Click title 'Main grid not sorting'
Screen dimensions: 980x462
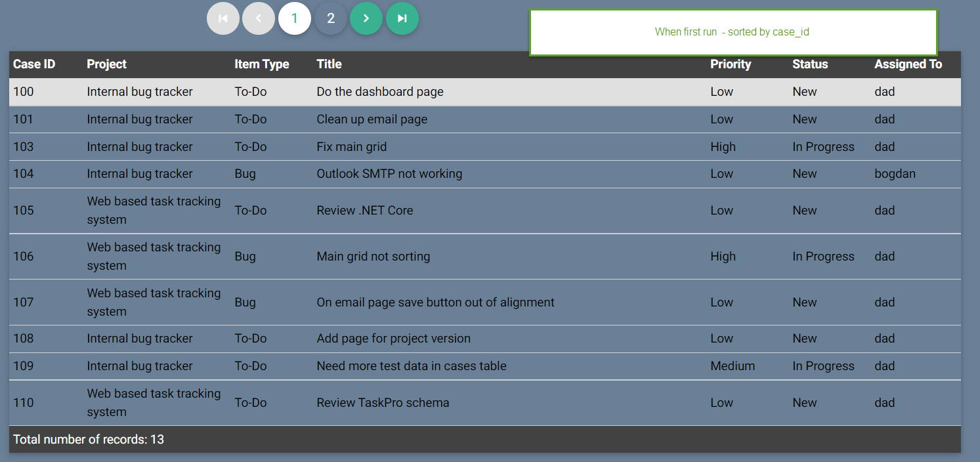click(x=373, y=257)
